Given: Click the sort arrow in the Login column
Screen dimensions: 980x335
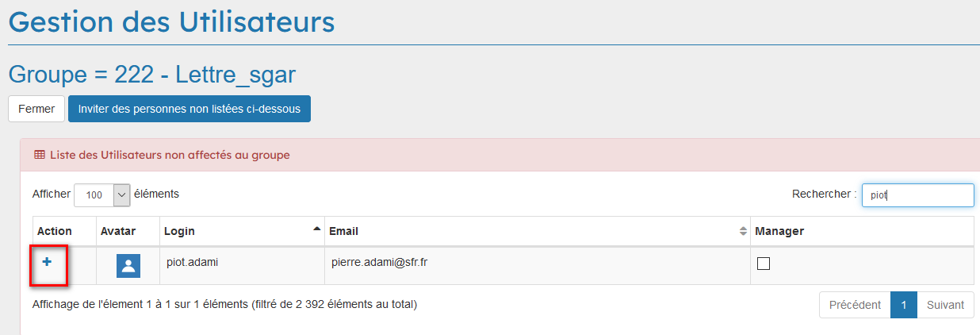Looking at the screenshot, I should click(317, 229).
